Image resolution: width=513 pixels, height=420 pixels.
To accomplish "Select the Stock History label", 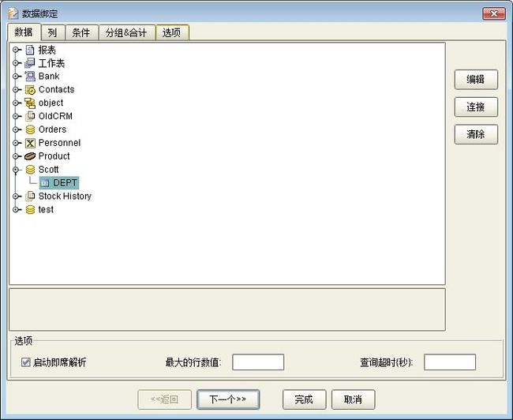I will pyautogui.click(x=65, y=196).
